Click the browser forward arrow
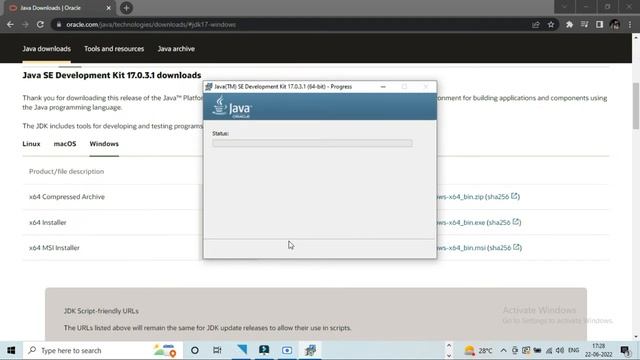This screenshot has height=360, width=640. pos(25,24)
